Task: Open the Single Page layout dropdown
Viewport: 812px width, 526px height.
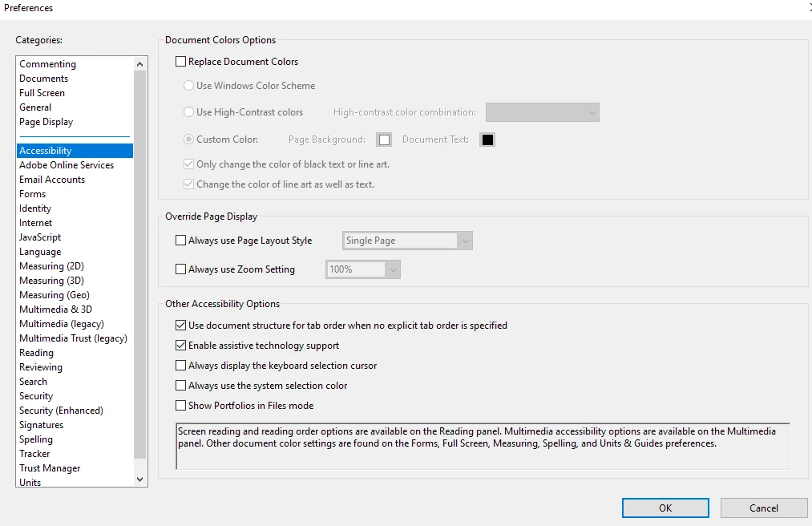Action: 407,241
